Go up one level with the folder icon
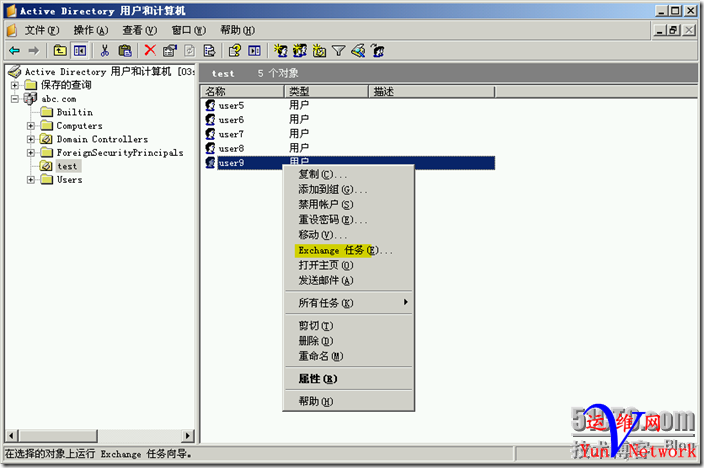This screenshot has height=468, width=704. (x=60, y=51)
